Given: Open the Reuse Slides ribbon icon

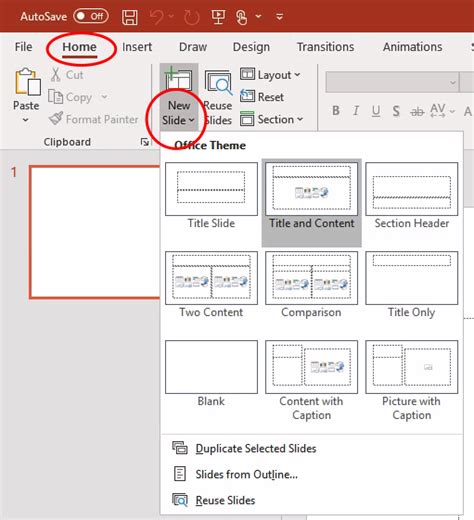Looking at the screenshot, I should 218,83.
